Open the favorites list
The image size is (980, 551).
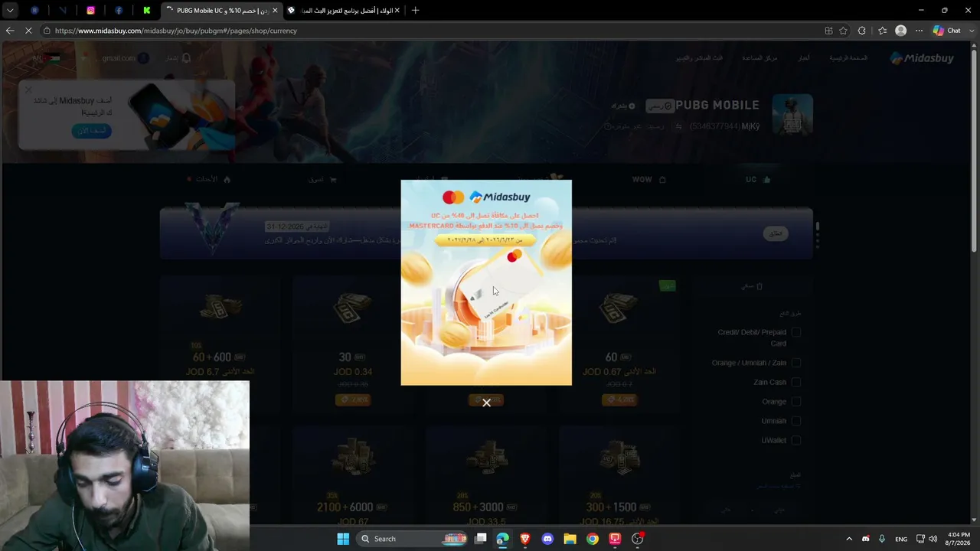pos(882,31)
